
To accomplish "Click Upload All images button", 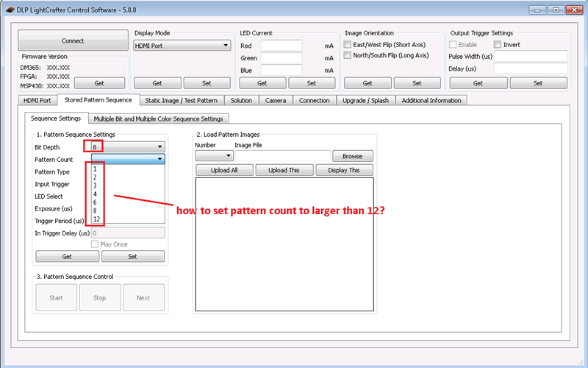I will (x=224, y=170).
